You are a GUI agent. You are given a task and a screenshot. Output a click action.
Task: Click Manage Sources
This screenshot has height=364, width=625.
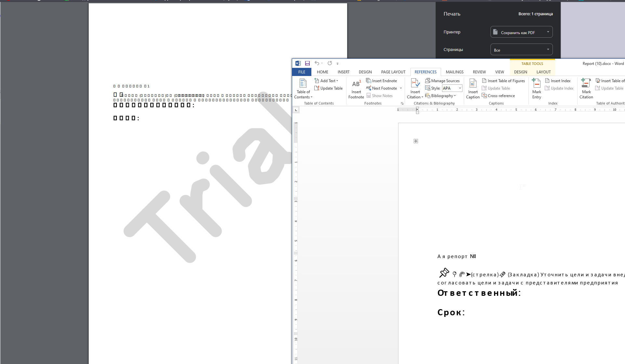tap(442, 81)
